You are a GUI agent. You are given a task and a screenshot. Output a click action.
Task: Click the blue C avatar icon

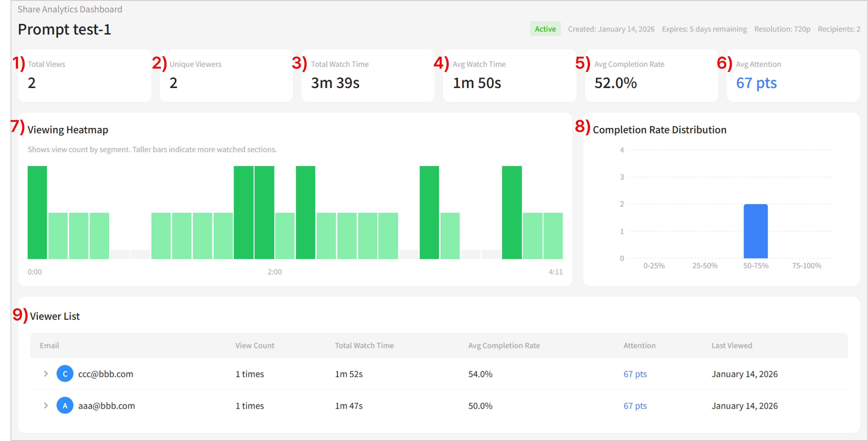tap(65, 374)
